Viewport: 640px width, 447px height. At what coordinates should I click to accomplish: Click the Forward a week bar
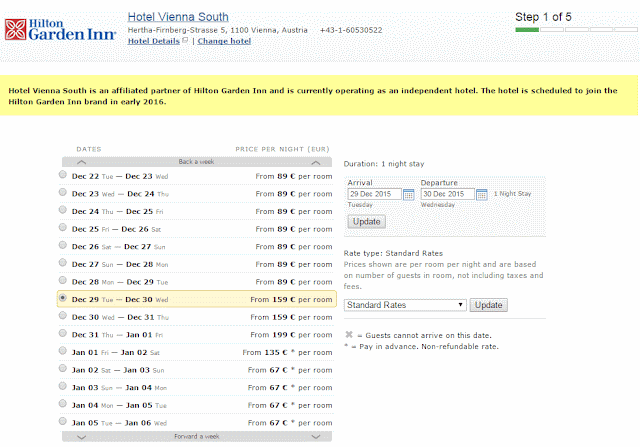point(197,436)
